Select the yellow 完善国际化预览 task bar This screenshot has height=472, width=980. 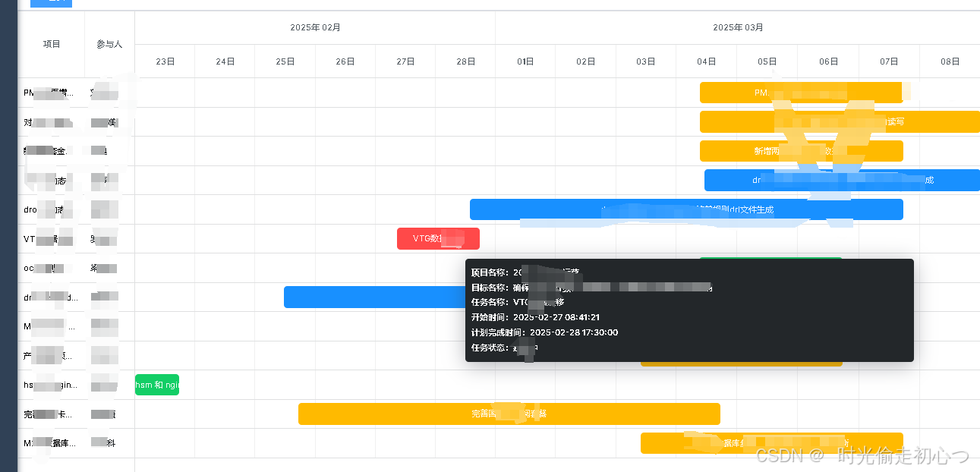(509, 414)
